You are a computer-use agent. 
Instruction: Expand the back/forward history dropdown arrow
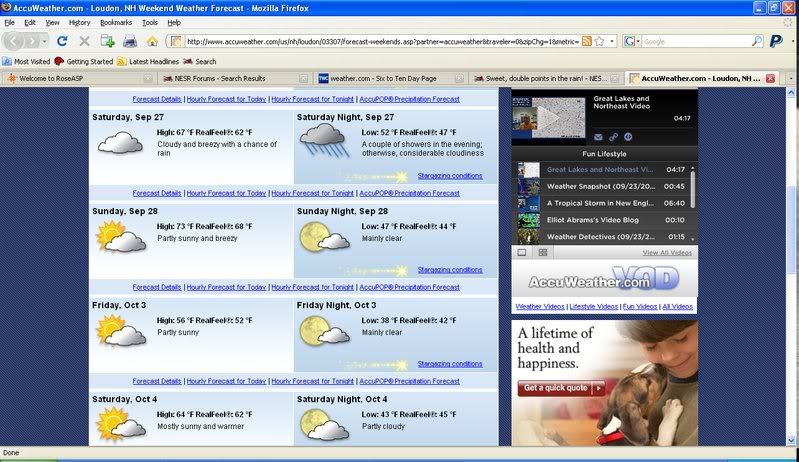click(45, 41)
